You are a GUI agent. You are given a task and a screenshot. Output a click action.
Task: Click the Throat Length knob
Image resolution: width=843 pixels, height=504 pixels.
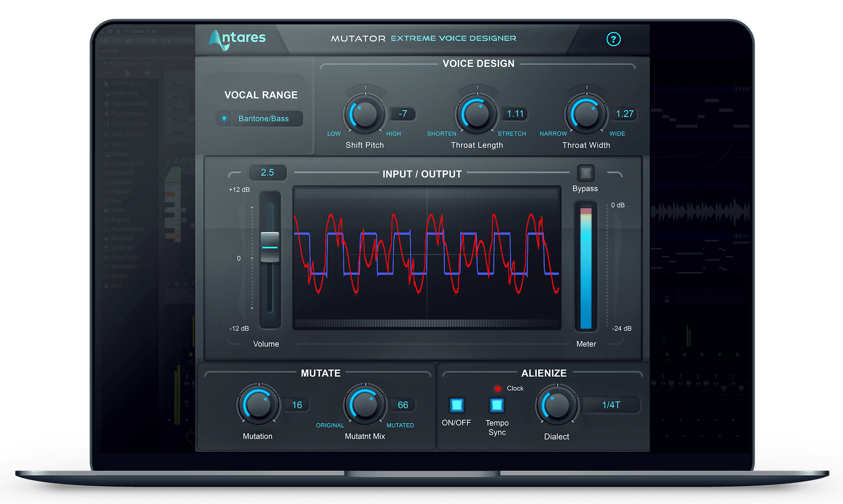(x=477, y=114)
